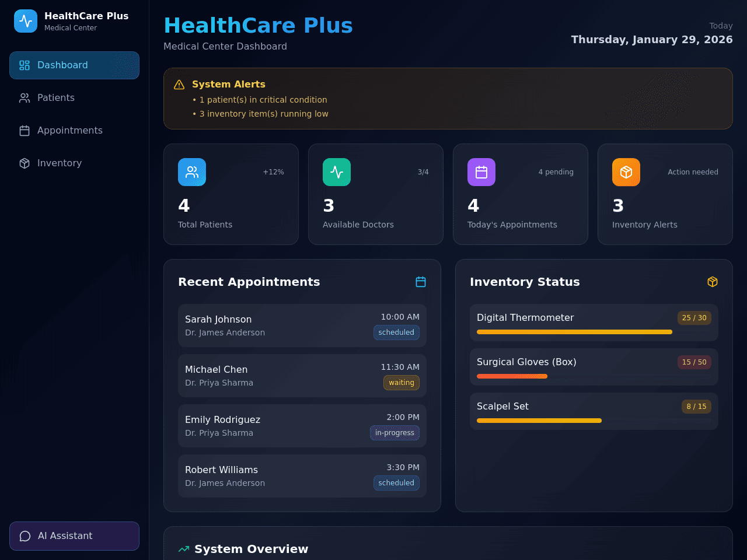Click the trend icon beside System Overview
This screenshot has width=747, height=560.
184,549
